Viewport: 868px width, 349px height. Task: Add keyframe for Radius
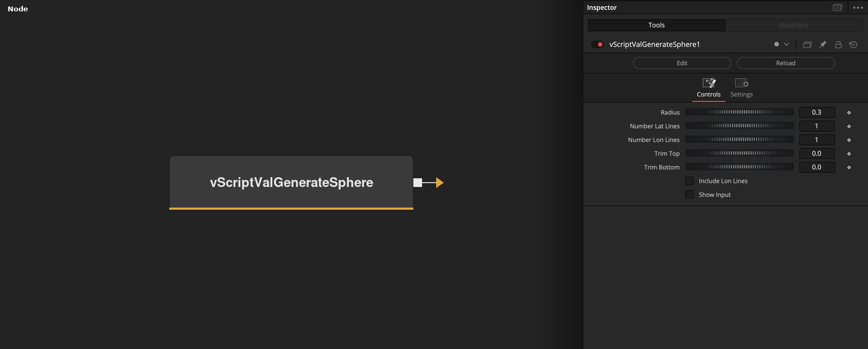[x=849, y=113]
